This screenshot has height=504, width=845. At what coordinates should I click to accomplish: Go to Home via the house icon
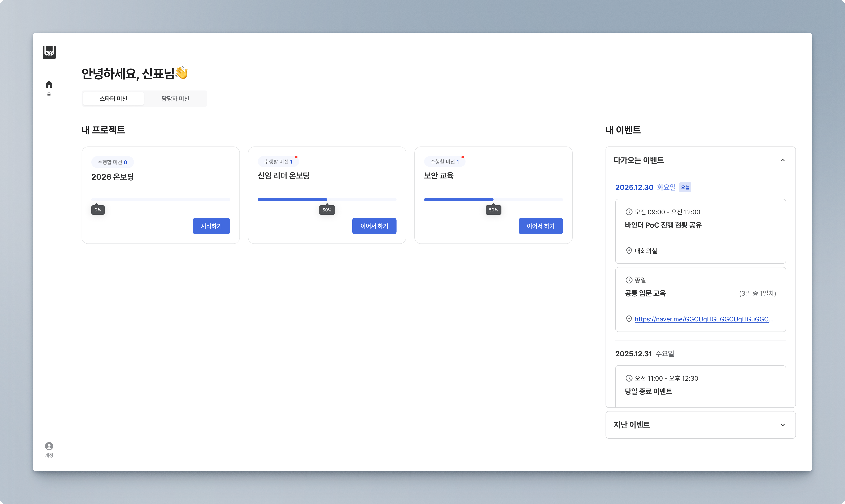49,84
